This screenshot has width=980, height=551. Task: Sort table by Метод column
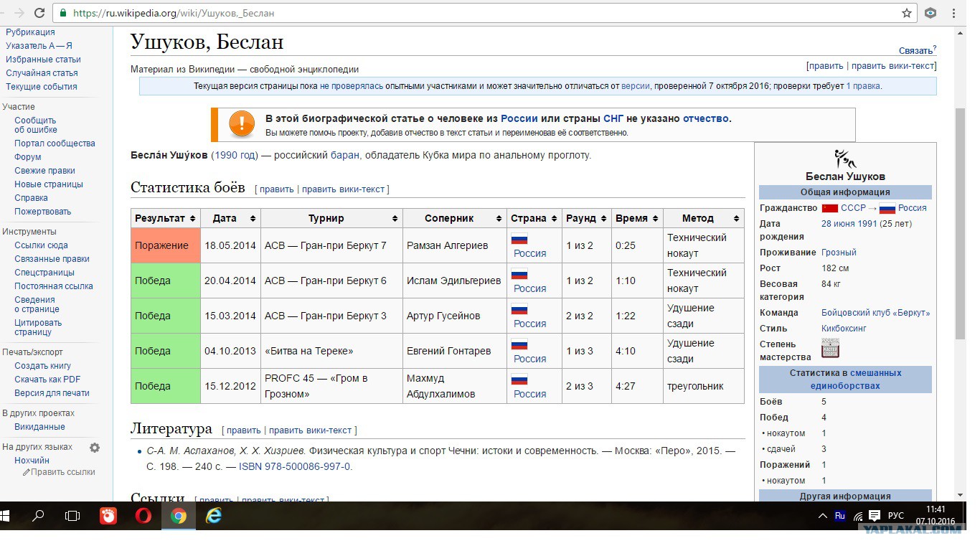[x=736, y=218]
